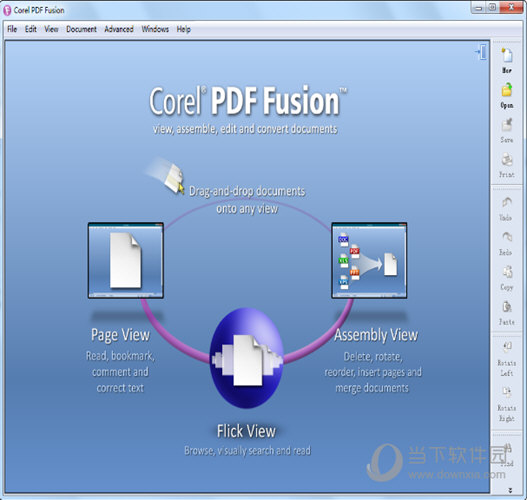Viewport: 527px width, 500px height.
Task: Minimize the Corel PDF Fusion window
Action: click(x=479, y=7)
